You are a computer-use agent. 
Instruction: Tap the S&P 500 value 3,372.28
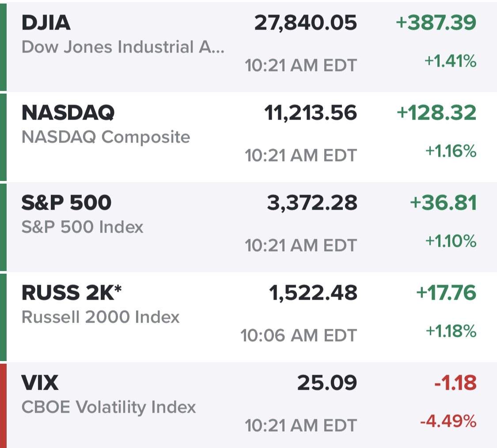pos(312,203)
